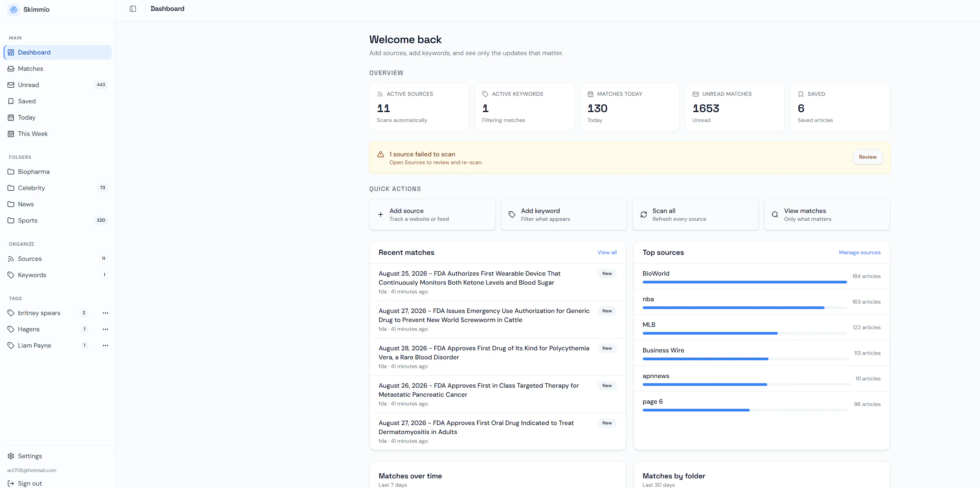Open options menu for britney spears tag

[x=105, y=313]
